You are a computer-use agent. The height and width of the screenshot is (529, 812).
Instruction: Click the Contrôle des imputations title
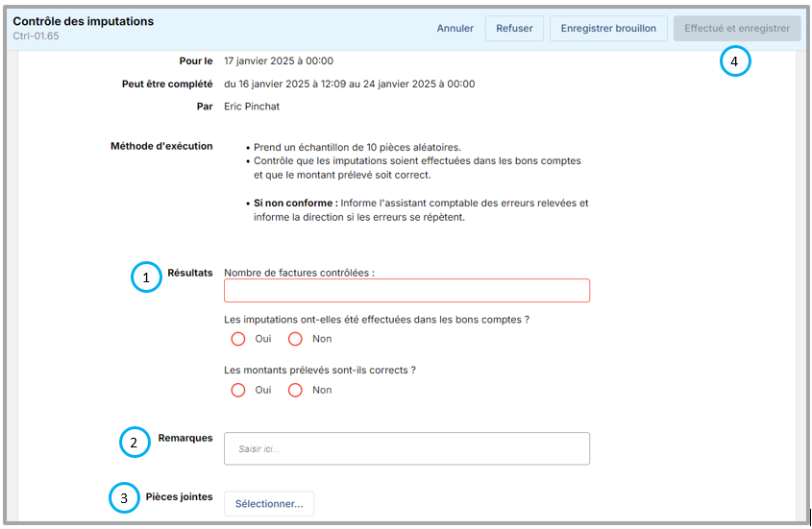pyautogui.click(x=83, y=21)
